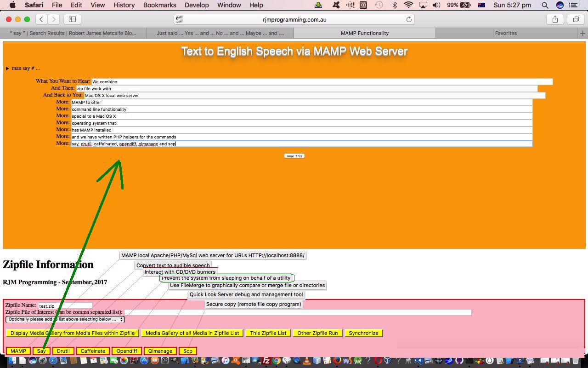588x368 pixels.
Task: Open the Trash in the Dock
Action: coord(576,361)
